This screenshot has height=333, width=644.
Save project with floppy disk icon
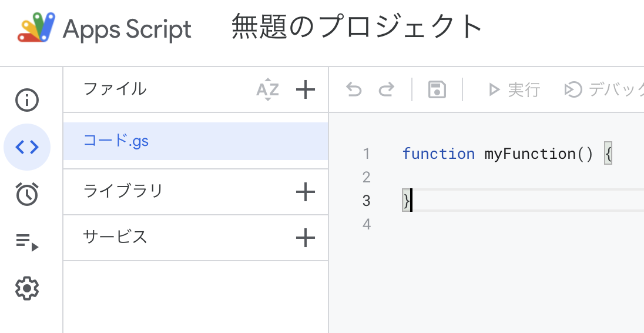point(437,89)
